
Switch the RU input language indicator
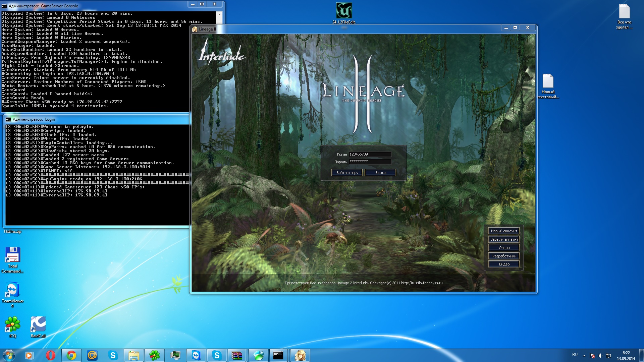pos(575,355)
